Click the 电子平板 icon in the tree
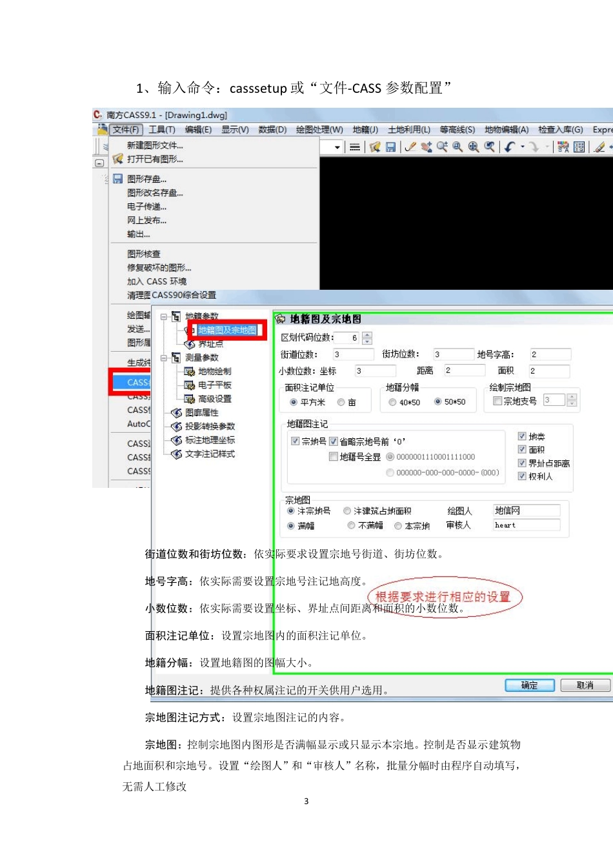The height and width of the screenshot is (868, 613). (189, 385)
